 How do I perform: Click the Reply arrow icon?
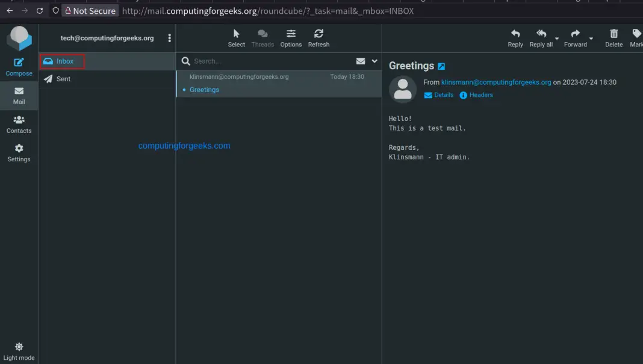coord(515,38)
